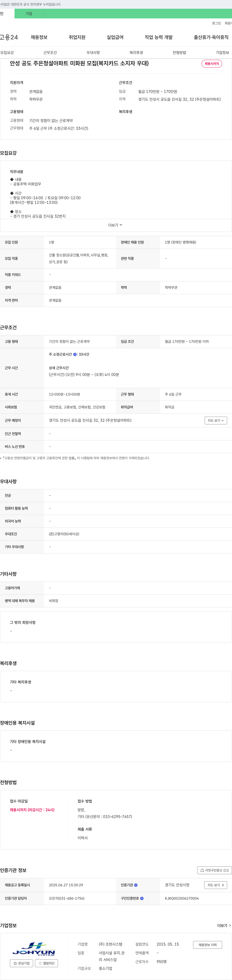Click 기업명 value (주) 조현시스템
Image resolution: width=232 pixels, height=980 pixels.
point(110,945)
